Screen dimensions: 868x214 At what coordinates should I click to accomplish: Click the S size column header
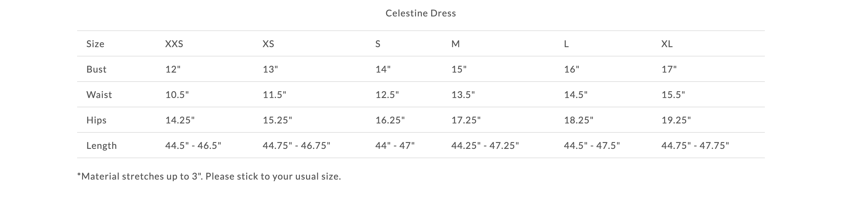pyautogui.click(x=378, y=44)
